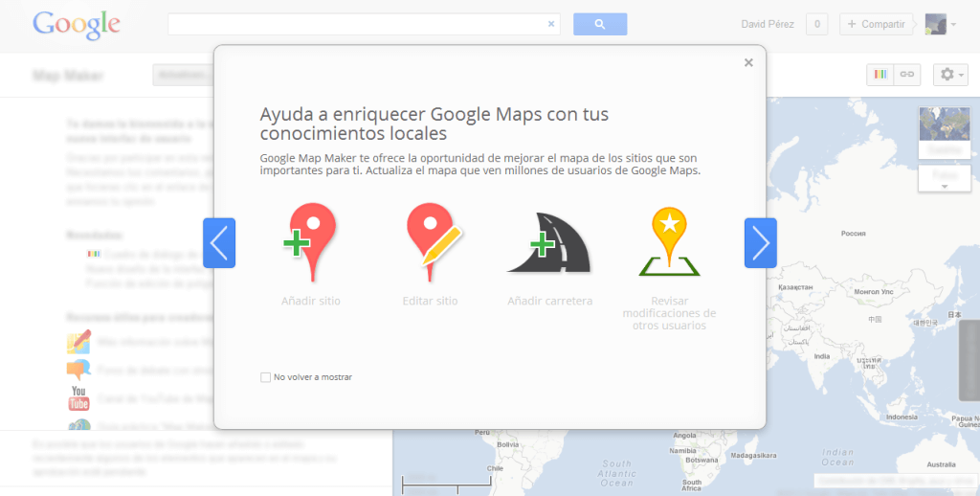Check the No volver a mostrar checkbox
This screenshot has height=496, width=980.
[x=266, y=377]
